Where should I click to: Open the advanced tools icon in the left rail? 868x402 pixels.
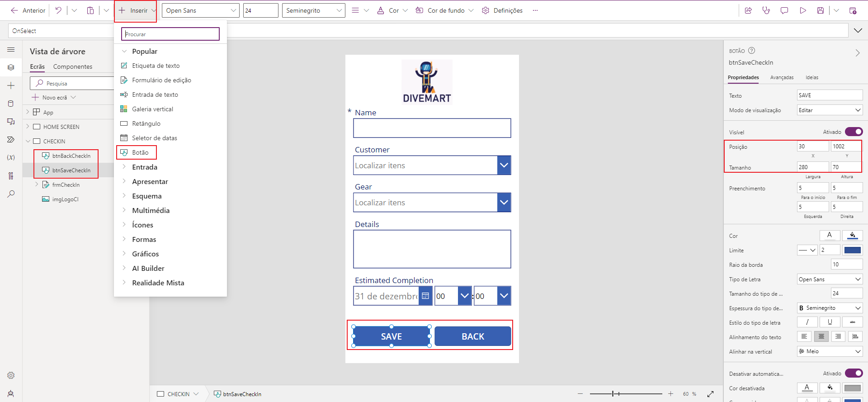pos(11,175)
